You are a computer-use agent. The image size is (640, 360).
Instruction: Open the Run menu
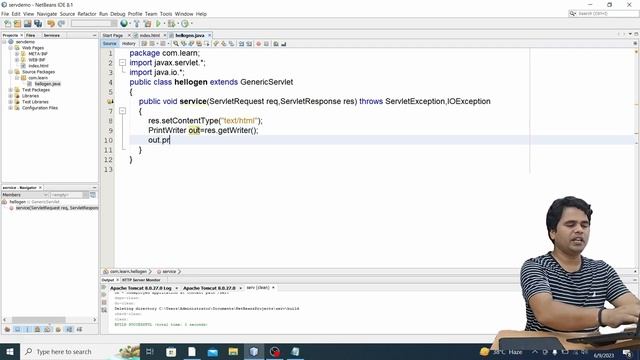tap(103, 14)
